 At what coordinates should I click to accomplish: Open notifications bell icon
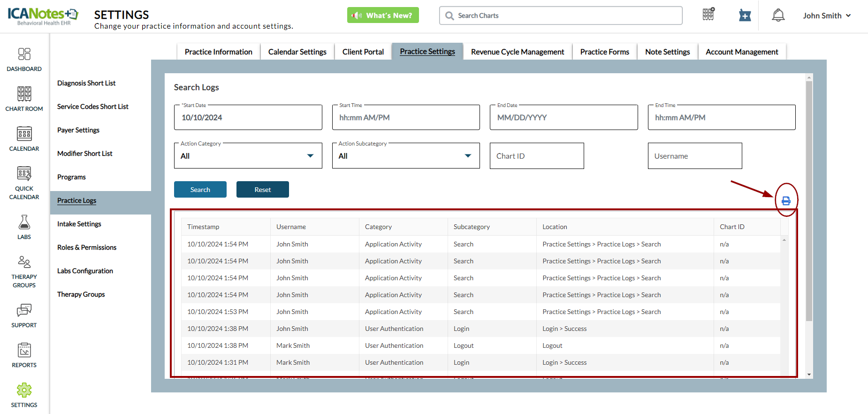[x=778, y=15]
